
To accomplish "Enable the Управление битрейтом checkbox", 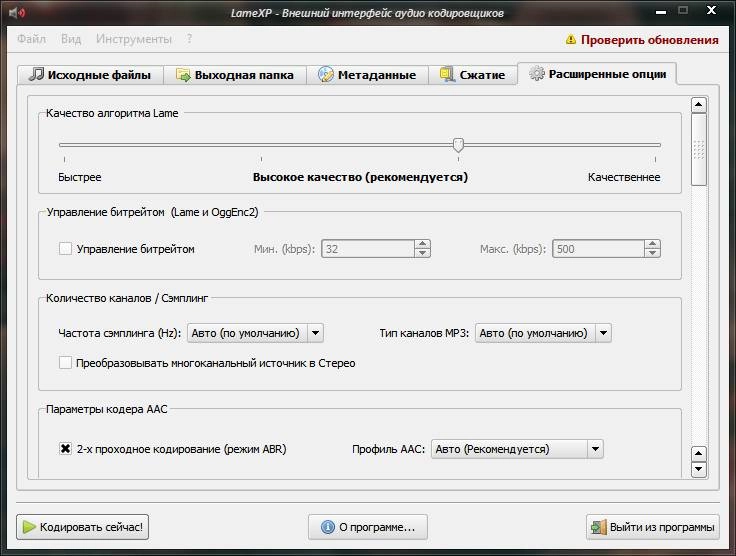I will (65, 249).
